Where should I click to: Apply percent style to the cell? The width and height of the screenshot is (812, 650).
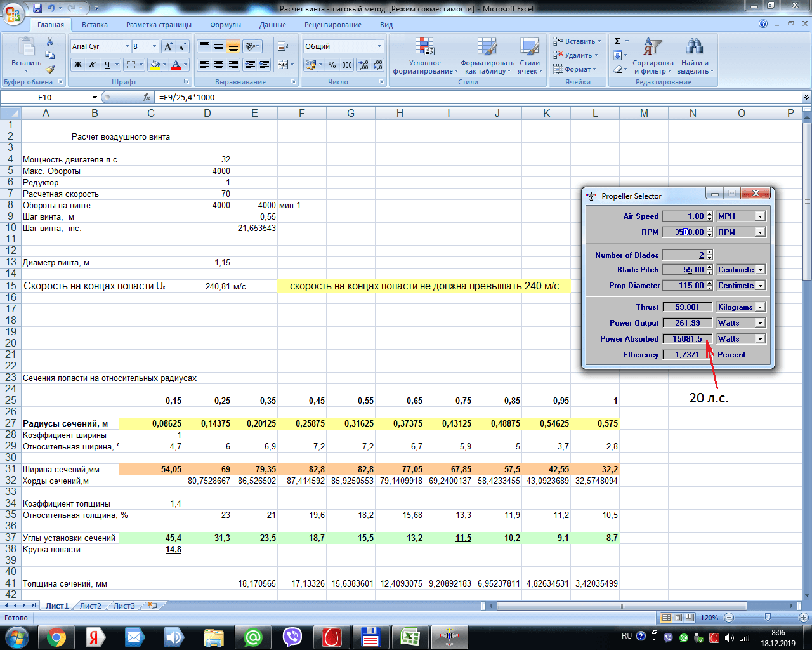(x=332, y=65)
